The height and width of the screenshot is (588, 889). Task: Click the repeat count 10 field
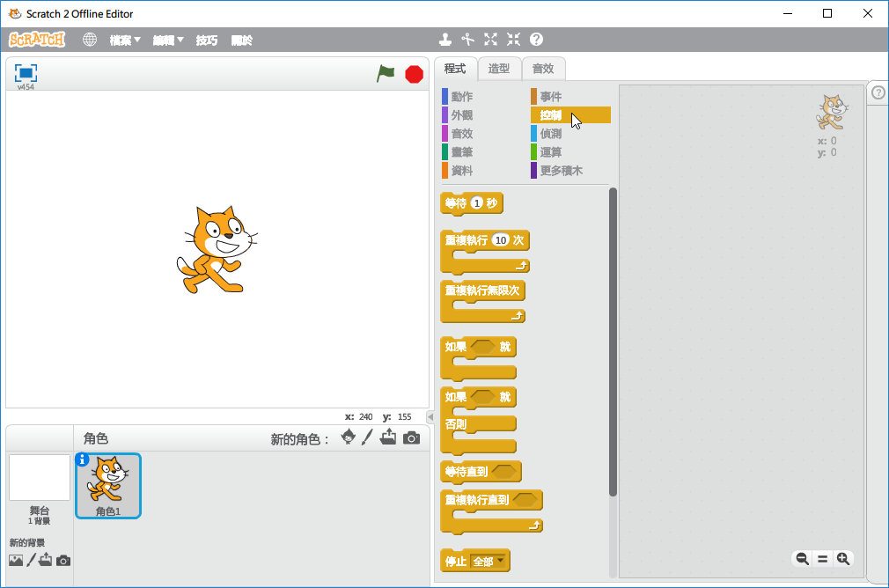(501, 240)
